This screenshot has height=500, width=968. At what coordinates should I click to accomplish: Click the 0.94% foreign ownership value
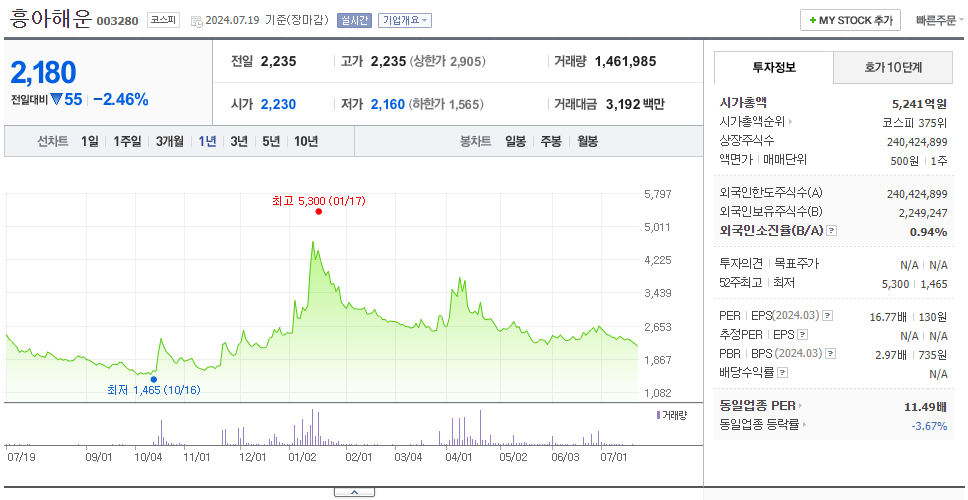tap(928, 232)
